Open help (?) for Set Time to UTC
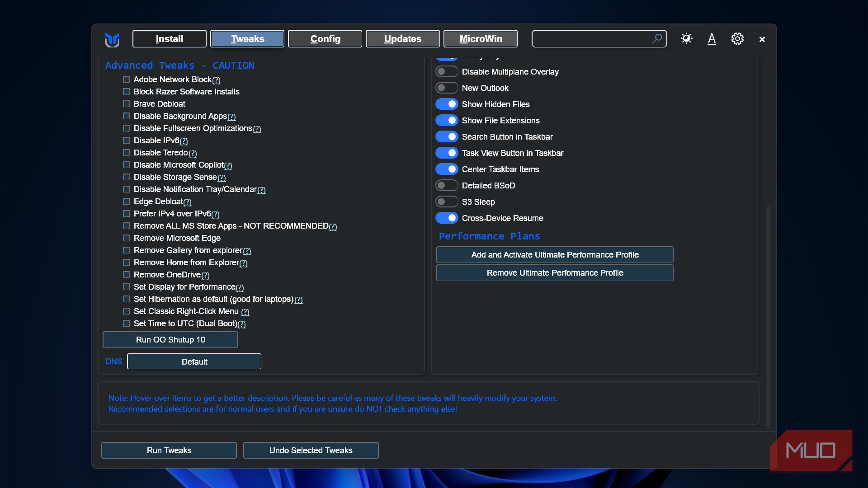868x488 pixels. pyautogui.click(x=242, y=324)
